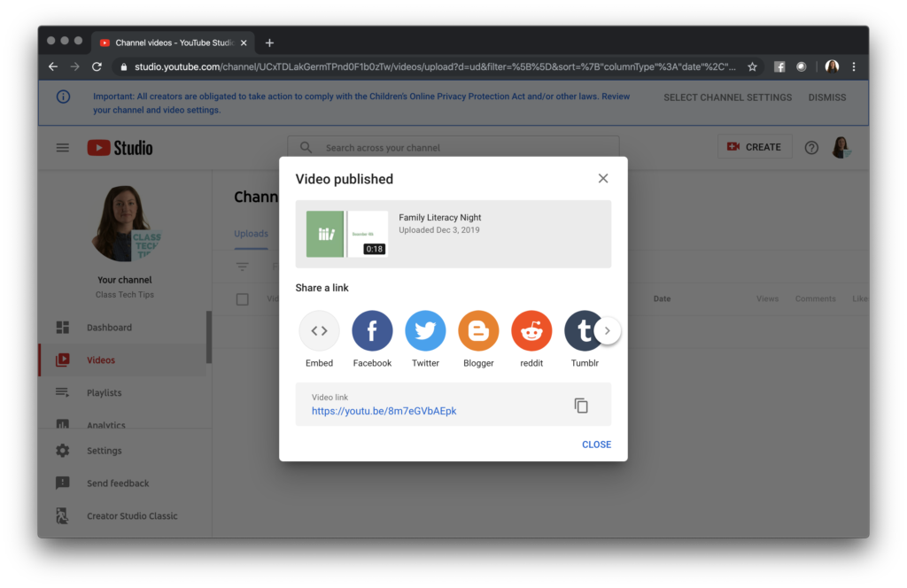Click the Views column header
This screenshot has width=907, height=588.
(x=767, y=298)
